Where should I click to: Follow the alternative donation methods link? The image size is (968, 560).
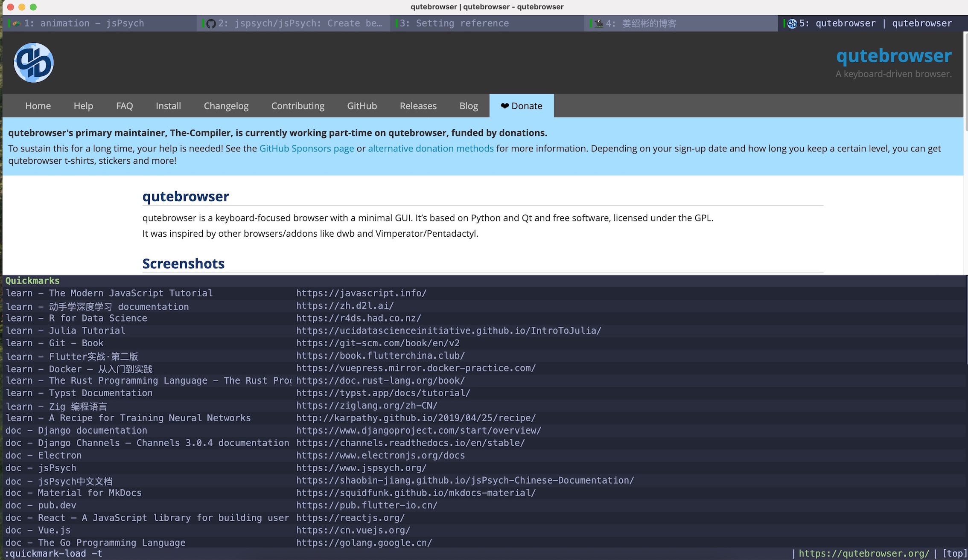[x=431, y=148]
